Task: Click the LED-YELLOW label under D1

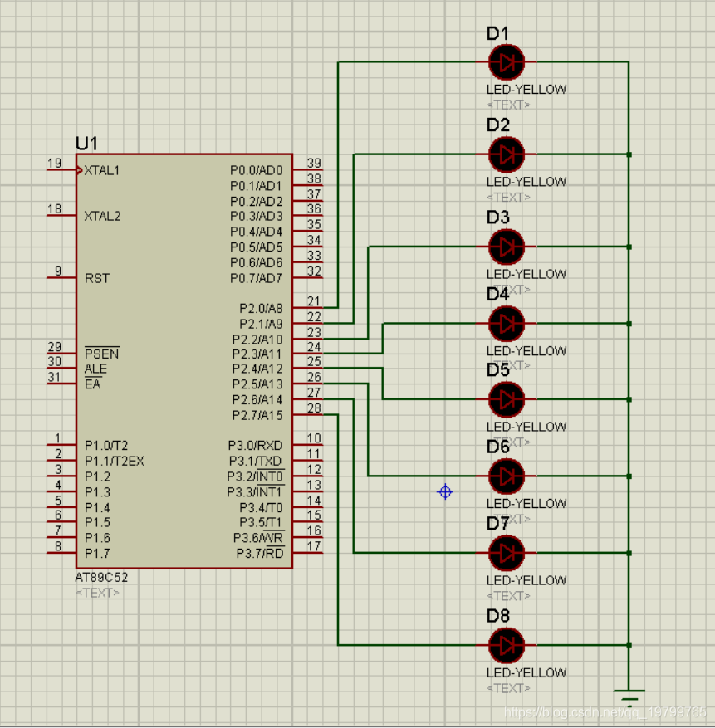Action: click(526, 89)
